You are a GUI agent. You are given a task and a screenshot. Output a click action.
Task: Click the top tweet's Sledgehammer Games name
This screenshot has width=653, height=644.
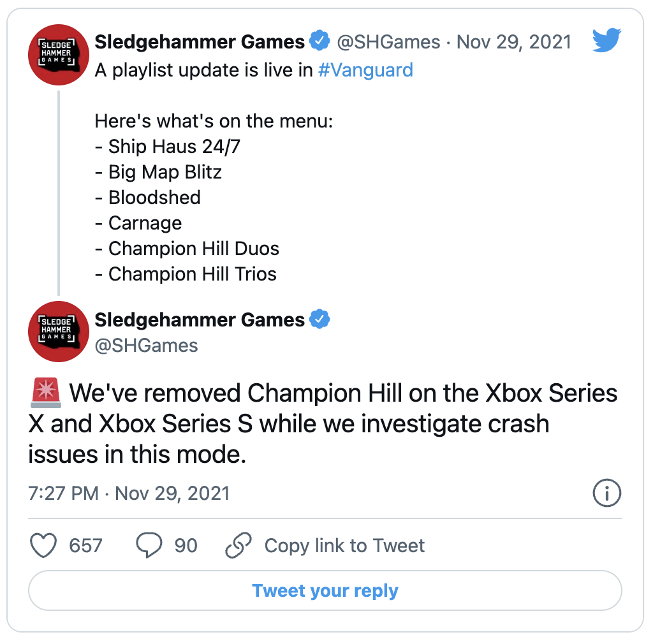(200, 41)
